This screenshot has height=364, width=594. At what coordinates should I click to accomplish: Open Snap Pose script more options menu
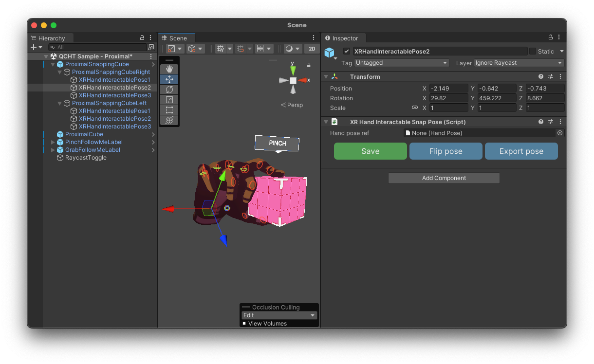[x=560, y=122]
